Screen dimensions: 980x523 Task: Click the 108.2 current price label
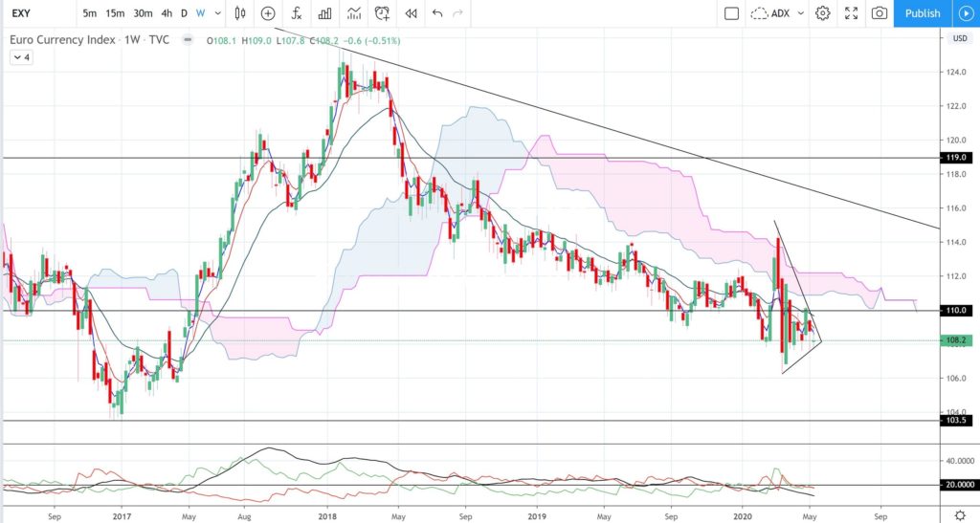956,340
